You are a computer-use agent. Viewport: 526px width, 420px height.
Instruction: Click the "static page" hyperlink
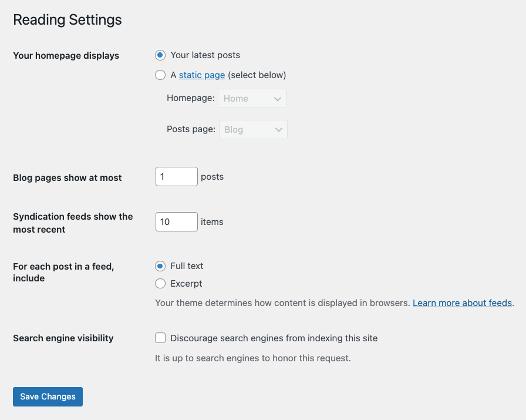click(202, 75)
